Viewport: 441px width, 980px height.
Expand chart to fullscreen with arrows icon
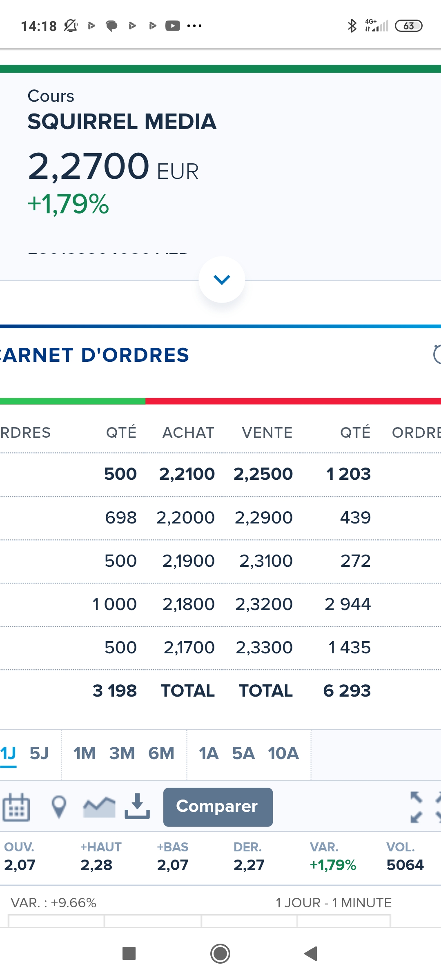click(x=416, y=807)
